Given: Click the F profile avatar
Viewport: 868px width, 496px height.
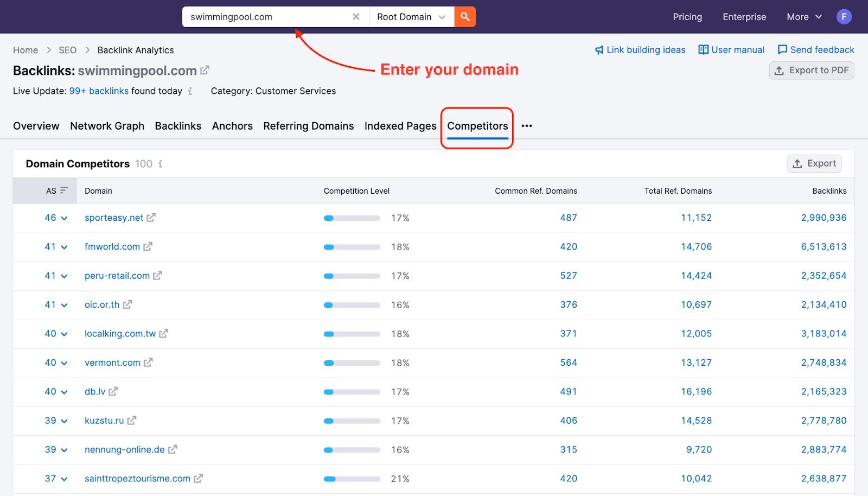Looking at the screenshot, I should click(x=844, y=16).
